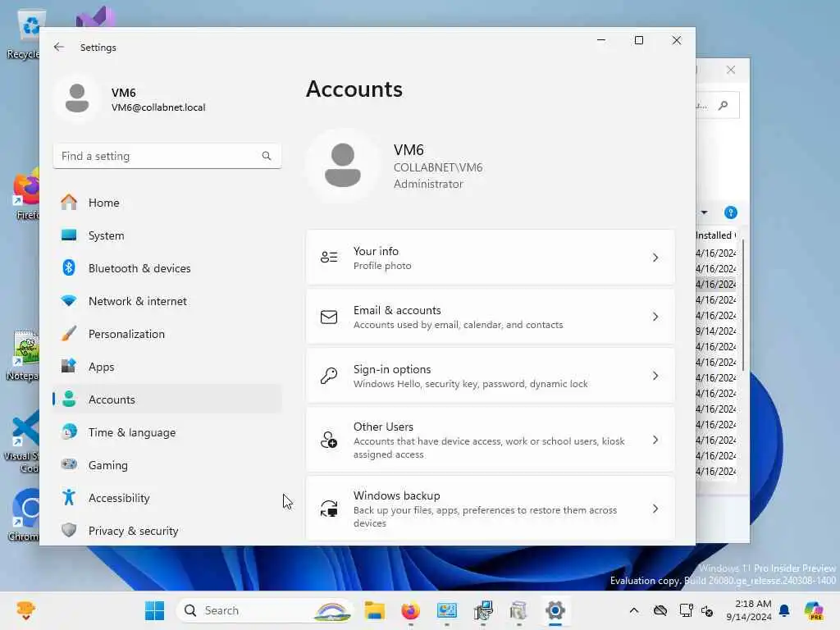Open Gaming settings category
The height and width of the screenshot is (630, 840).
(167, 465)
